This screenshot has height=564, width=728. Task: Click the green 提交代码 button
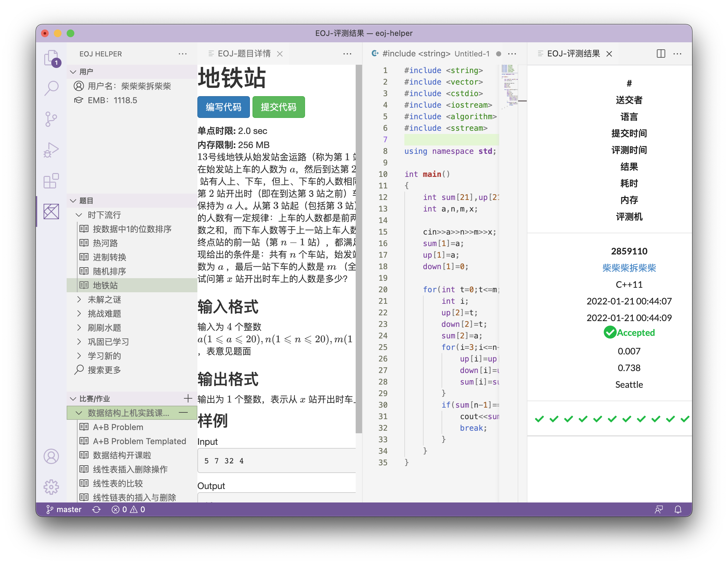coord(278,107)
